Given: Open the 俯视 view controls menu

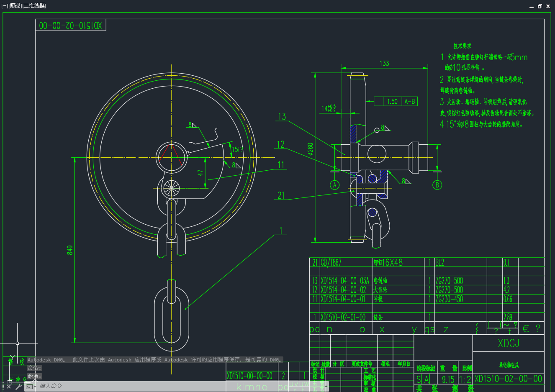Looking at the screenshot, I should pos(15,5).
